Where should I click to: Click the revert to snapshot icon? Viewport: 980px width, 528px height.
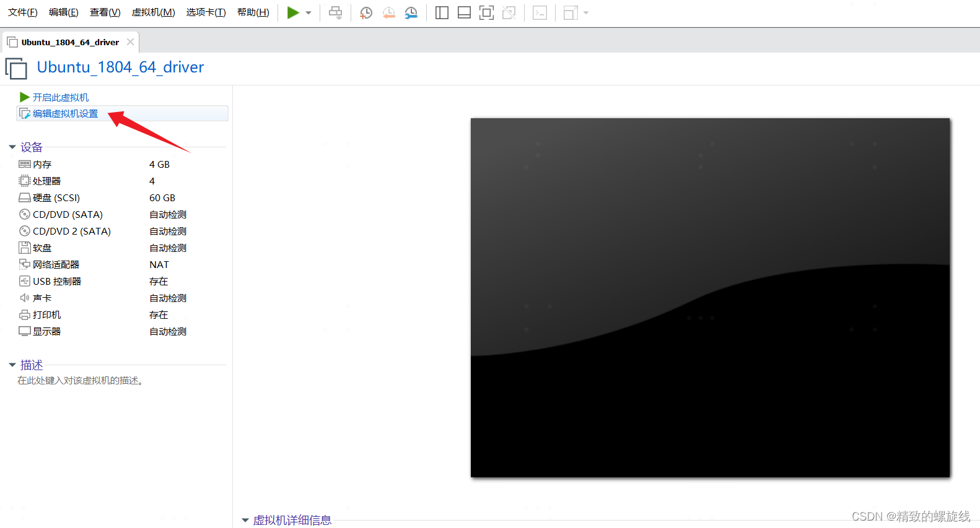(x=388, y=12)
